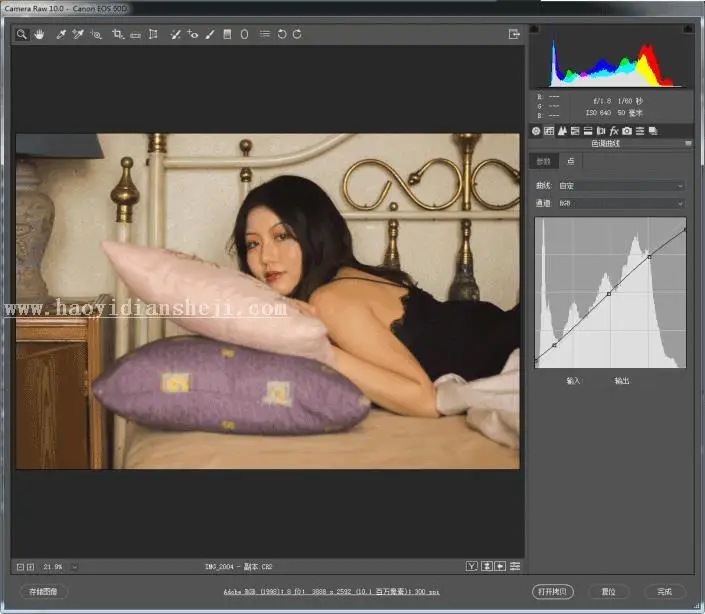705x614 pixels.
Task: Open the tone curve panel flyout menu
Action: [688, 143]
